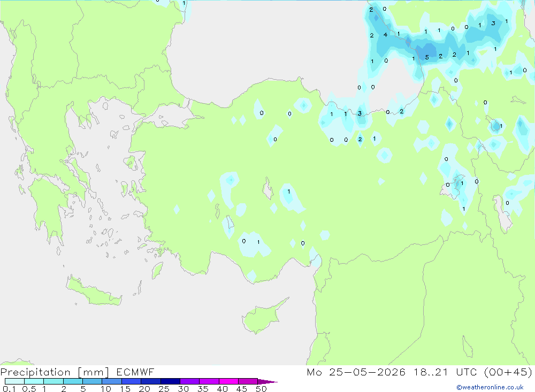Viewport: 535px width, 392px height.
Task: Click the "UTC" label
Action: tap(467, 372)
